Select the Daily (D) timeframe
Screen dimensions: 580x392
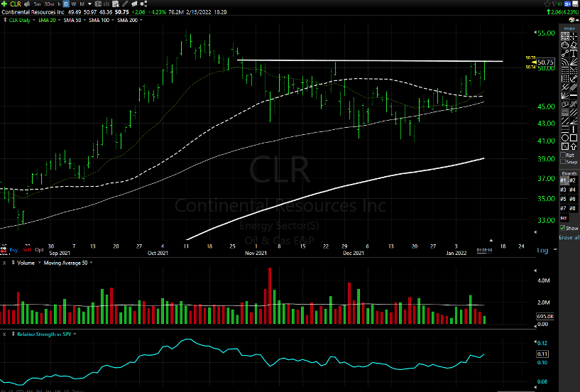66,4
